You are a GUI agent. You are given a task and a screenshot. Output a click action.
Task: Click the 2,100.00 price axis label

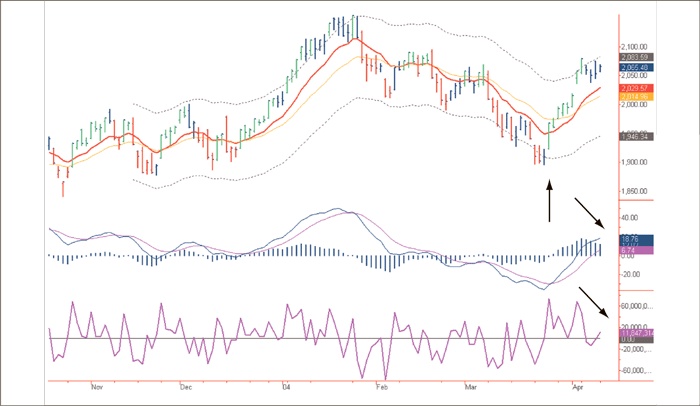[x=638, y=47]
